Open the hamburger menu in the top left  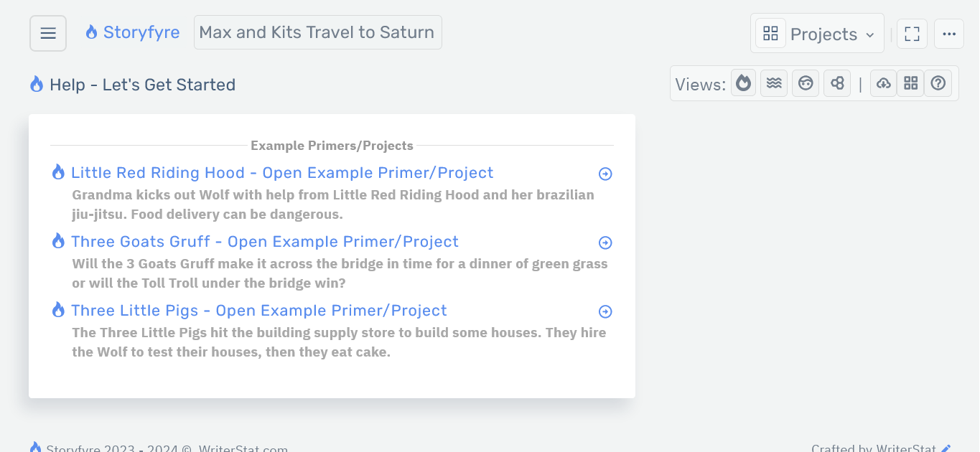tap(47, 33)
